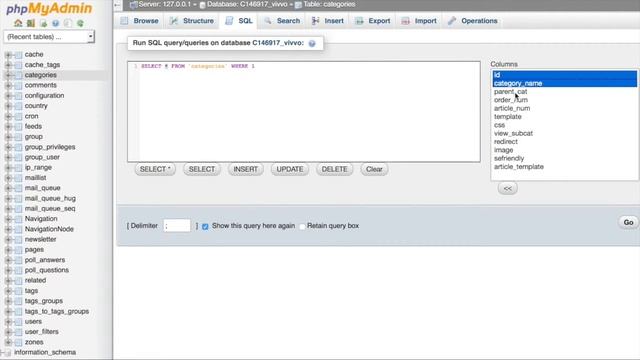Click the Go button to run query
This screenshot has width=640, height=360.
pos(628,222)
